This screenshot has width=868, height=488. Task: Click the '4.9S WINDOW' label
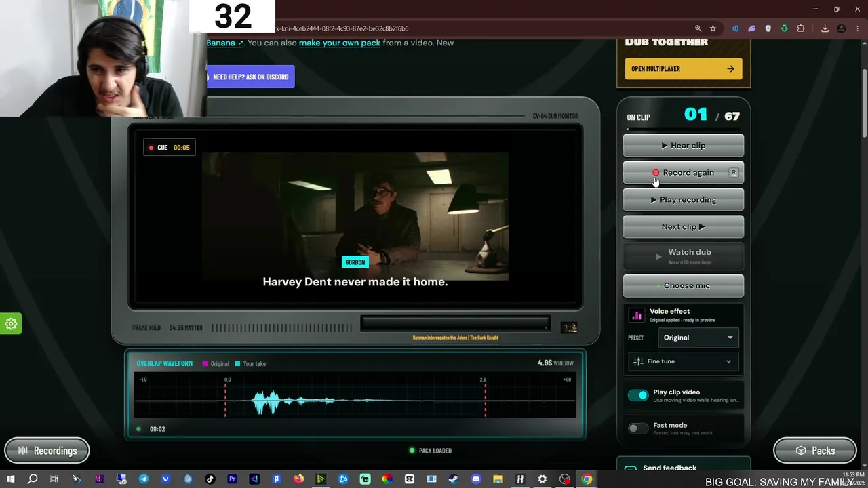coord(555,363)
